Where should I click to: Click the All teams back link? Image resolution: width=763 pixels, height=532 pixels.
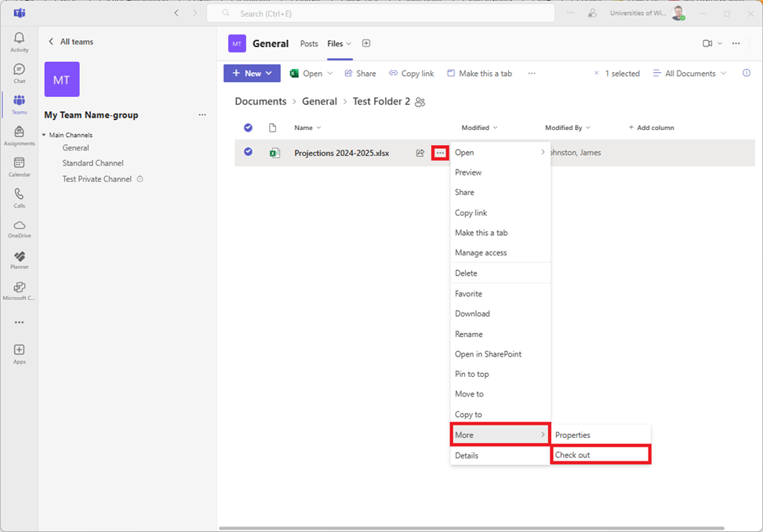[x=71, y=42]
